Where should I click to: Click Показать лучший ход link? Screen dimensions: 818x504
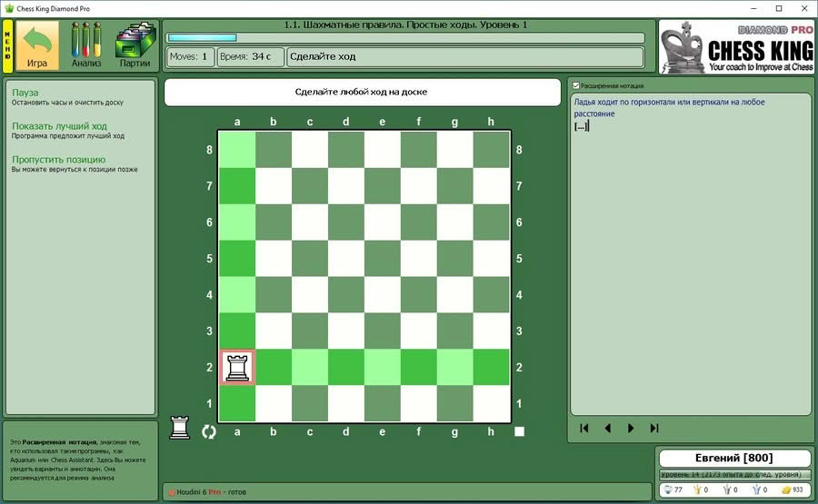59,126
